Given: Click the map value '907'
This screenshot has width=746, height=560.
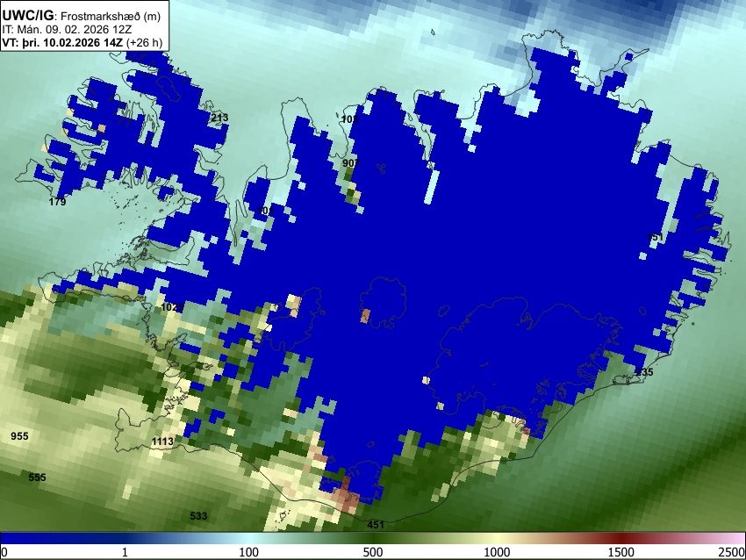Looking at the screenshot, I should pyautogui.click(x=351, y=163).
